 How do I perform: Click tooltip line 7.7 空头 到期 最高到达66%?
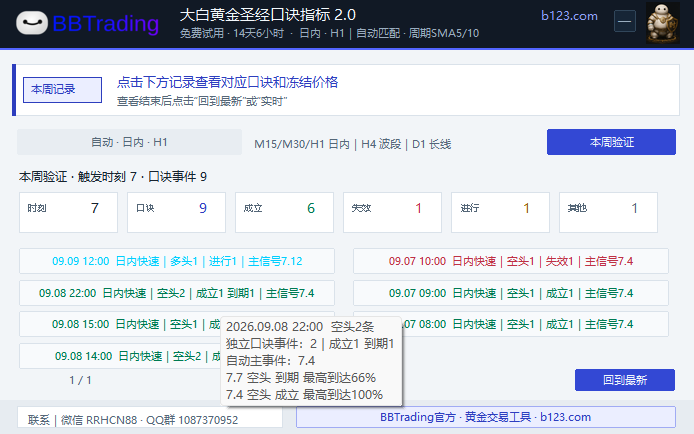(301, 378)
